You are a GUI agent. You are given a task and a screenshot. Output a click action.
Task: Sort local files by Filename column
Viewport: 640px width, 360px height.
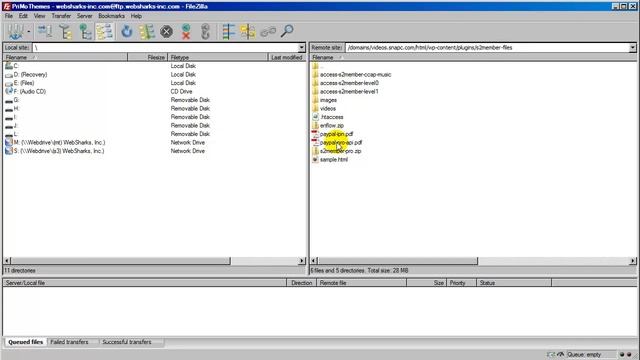pos(65,58)
